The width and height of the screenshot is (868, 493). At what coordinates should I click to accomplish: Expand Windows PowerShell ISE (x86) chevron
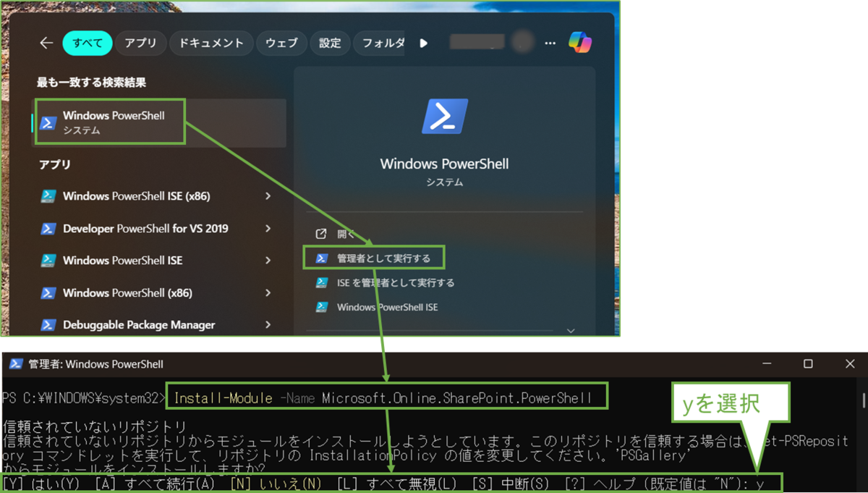[x=268, y=196]
